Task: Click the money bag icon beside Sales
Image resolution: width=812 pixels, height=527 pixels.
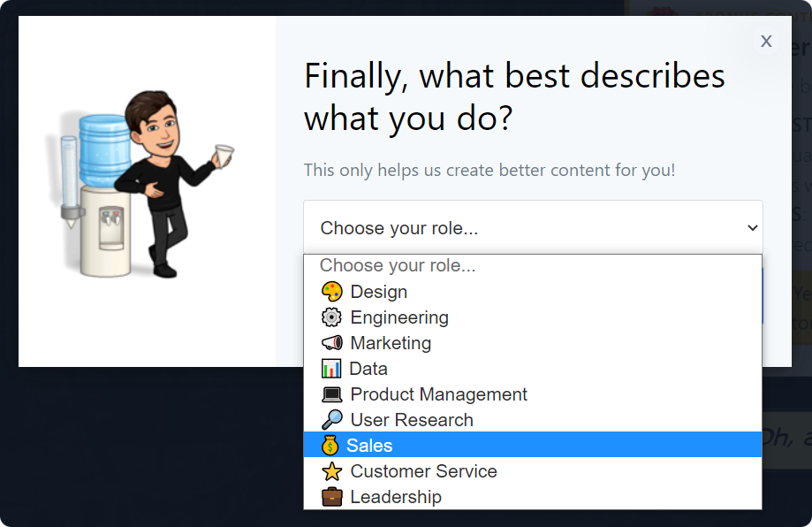Action: tap(330, 446)
